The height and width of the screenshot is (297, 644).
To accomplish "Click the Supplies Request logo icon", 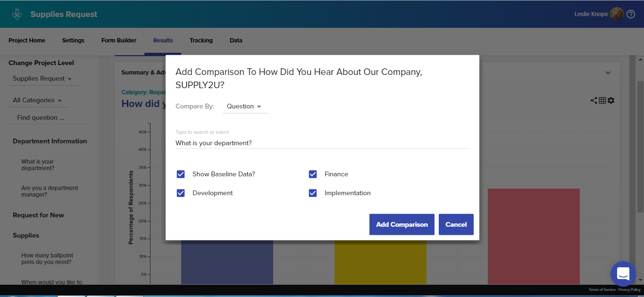I will [17, 14].
